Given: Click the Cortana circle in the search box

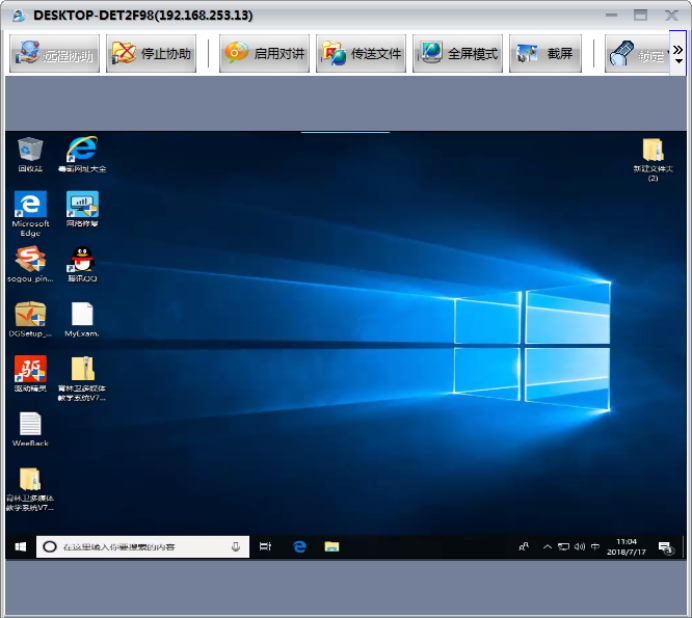Looking at the screenshot, I should pyautogui.click(x=49, y=547).
